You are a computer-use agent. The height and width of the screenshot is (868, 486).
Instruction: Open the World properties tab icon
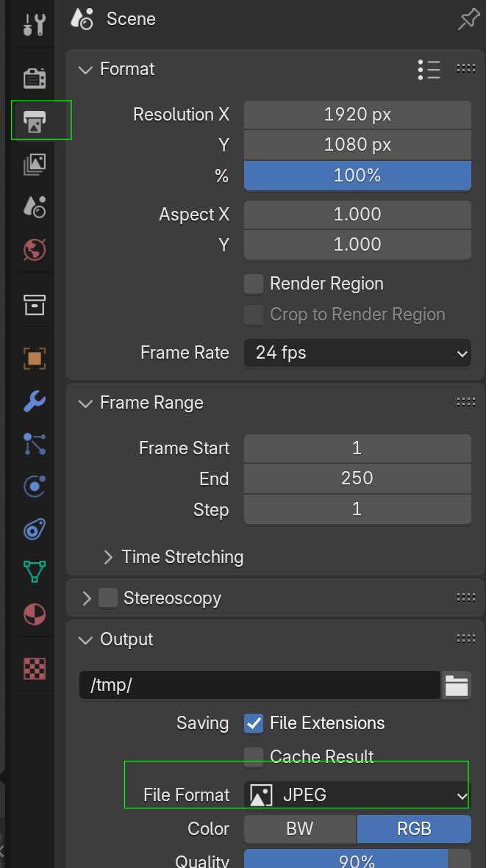point(34,250)
